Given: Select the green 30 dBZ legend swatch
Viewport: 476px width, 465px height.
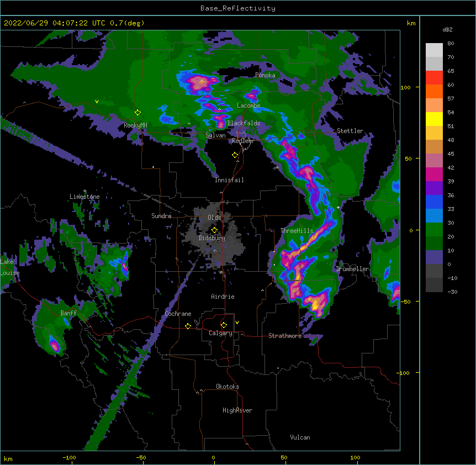Looking at the screenshot, I should pos(434,230).
